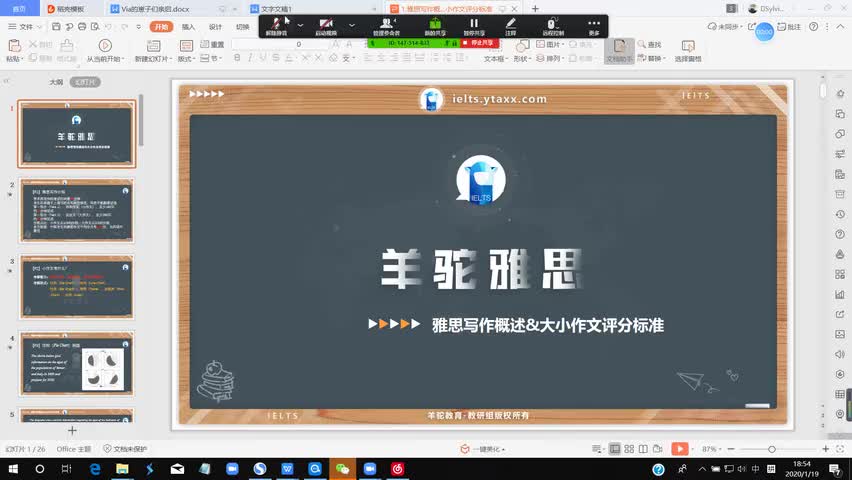Select slide 4 thumbnail with pie charts
Image resolution: width=852 pixels, height=480 pixels.
tap(77, 363)
